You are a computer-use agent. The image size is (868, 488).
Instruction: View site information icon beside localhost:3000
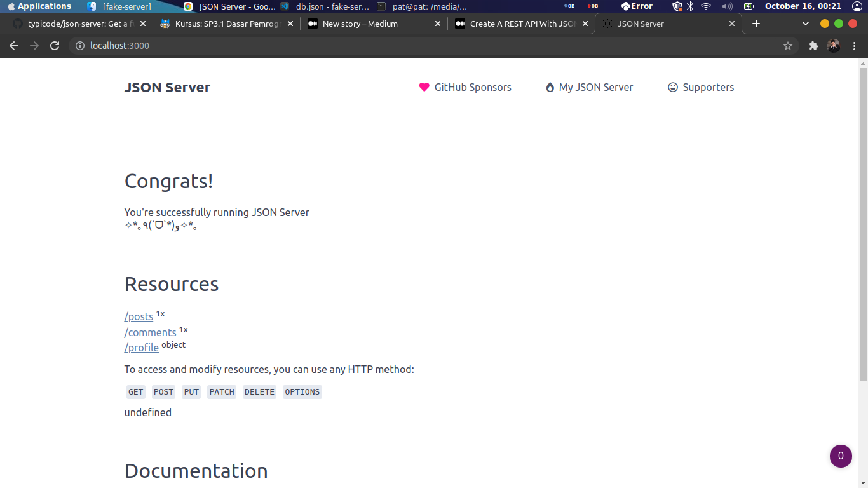tap(80, 46)
